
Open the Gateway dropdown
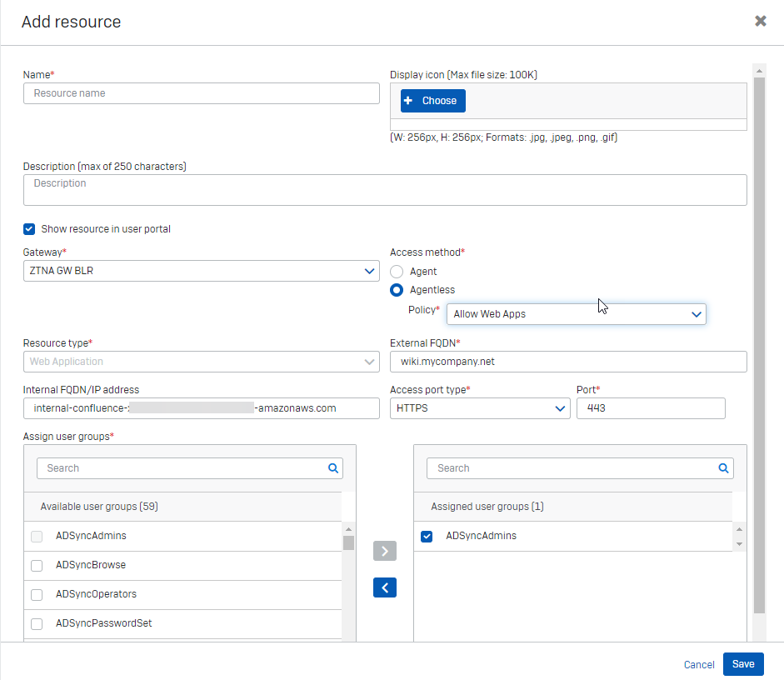coord(202,271)
